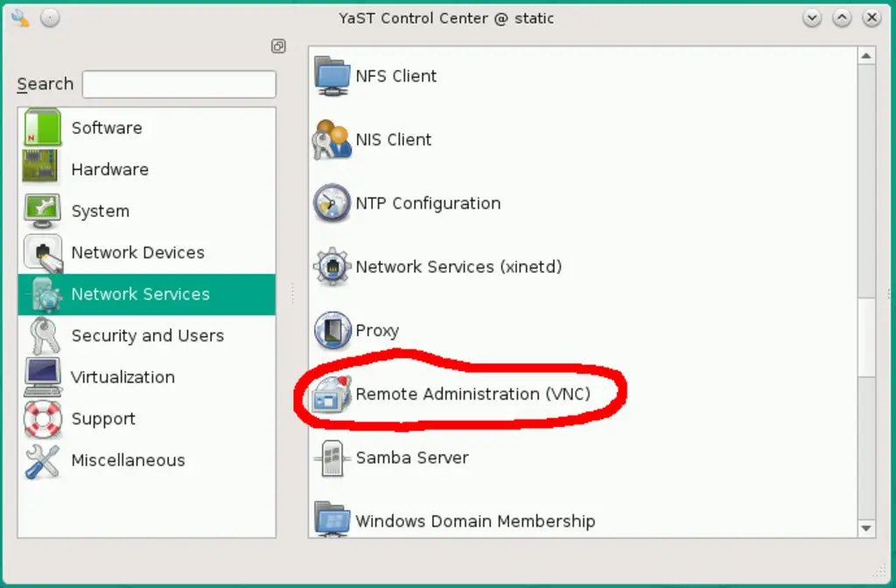Open the NTP Configuration clock icon
Screen dimensions: 896x588
[x=332, y=203]
